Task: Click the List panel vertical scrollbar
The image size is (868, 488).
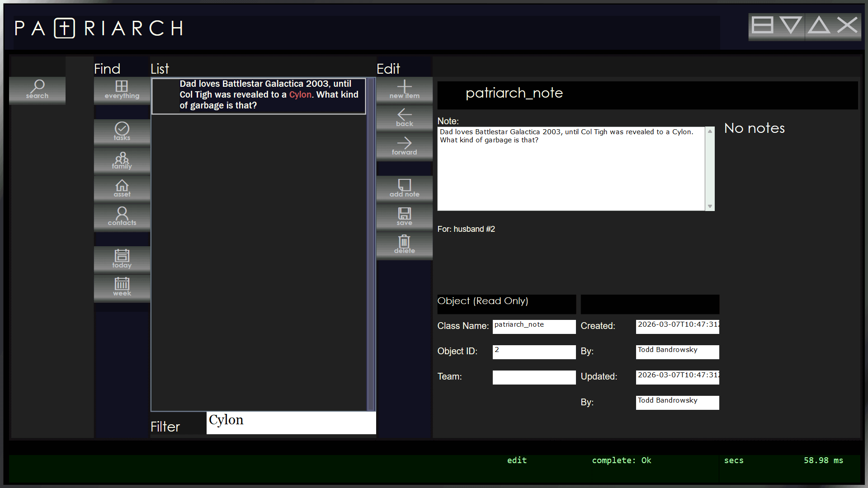Action: coord(371,244)
